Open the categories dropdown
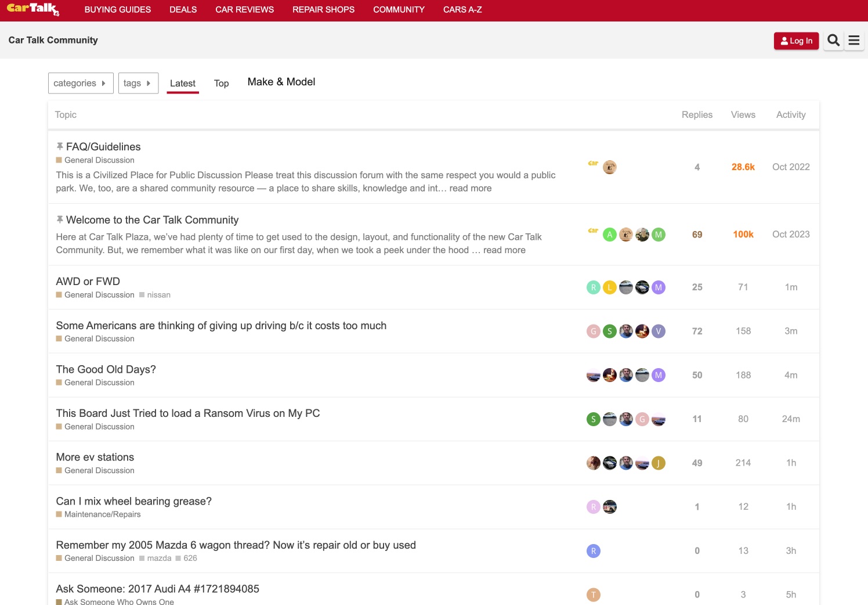 80,83
